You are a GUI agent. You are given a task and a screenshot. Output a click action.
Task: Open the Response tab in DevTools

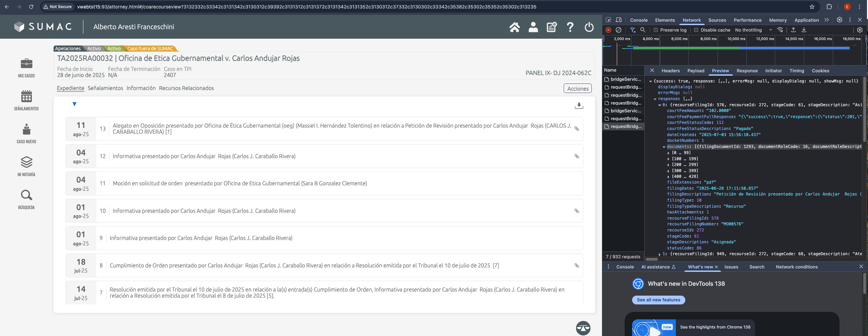(x=747, y=71)
